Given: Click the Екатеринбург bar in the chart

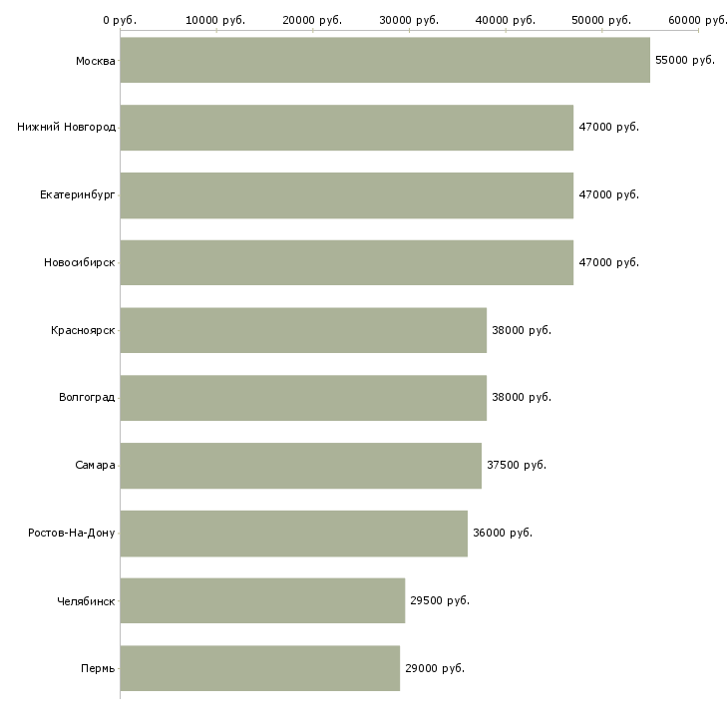Looking at the screenshot, I should (346, 195).
